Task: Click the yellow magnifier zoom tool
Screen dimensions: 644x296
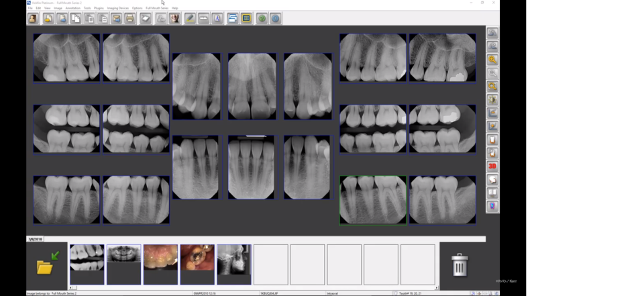Action: pyautogui.click(x=492, y=60)
